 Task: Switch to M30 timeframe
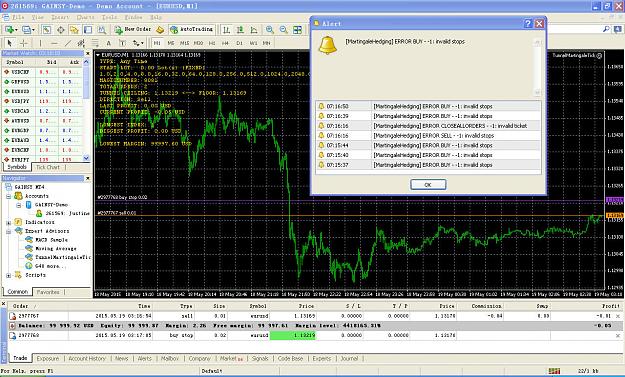tap(198, 43)
